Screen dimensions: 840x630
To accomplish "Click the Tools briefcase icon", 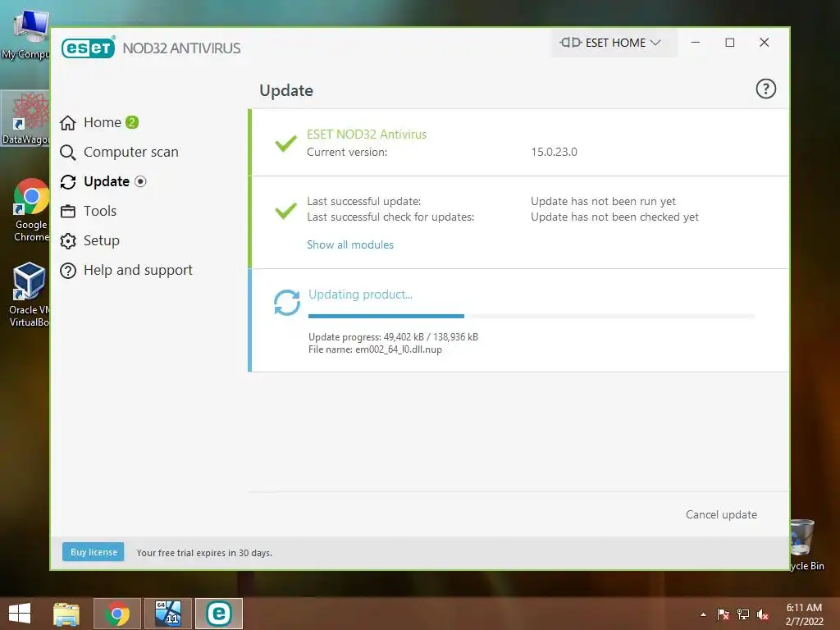I will coord(68,212).
